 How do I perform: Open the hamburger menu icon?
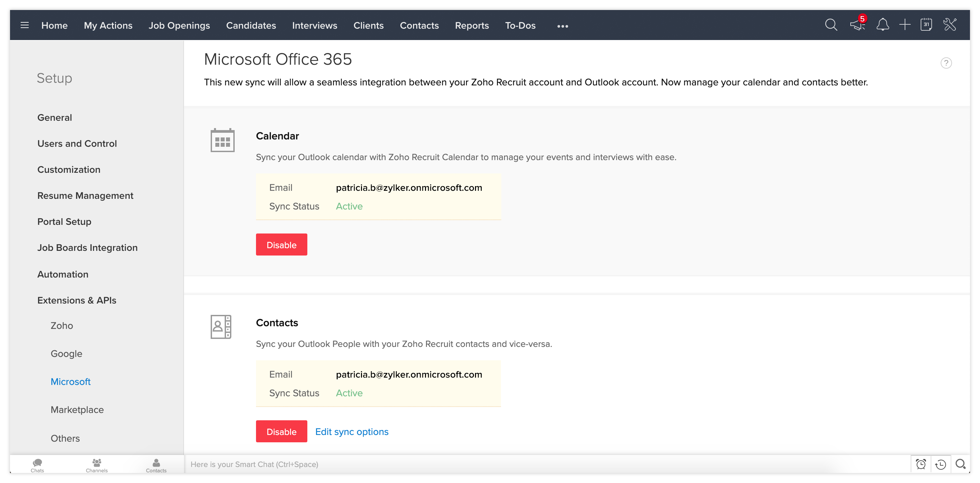(x=24, y=25)
